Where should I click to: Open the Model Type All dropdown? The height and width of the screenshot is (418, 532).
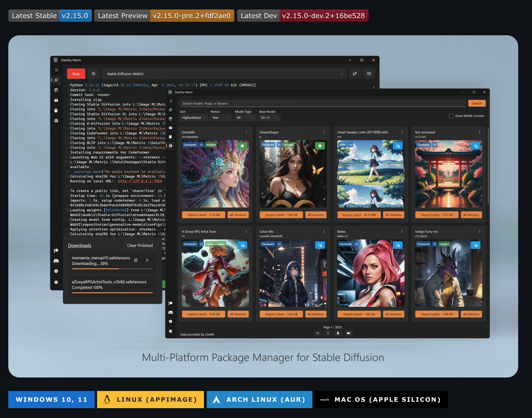click(245, 118)
